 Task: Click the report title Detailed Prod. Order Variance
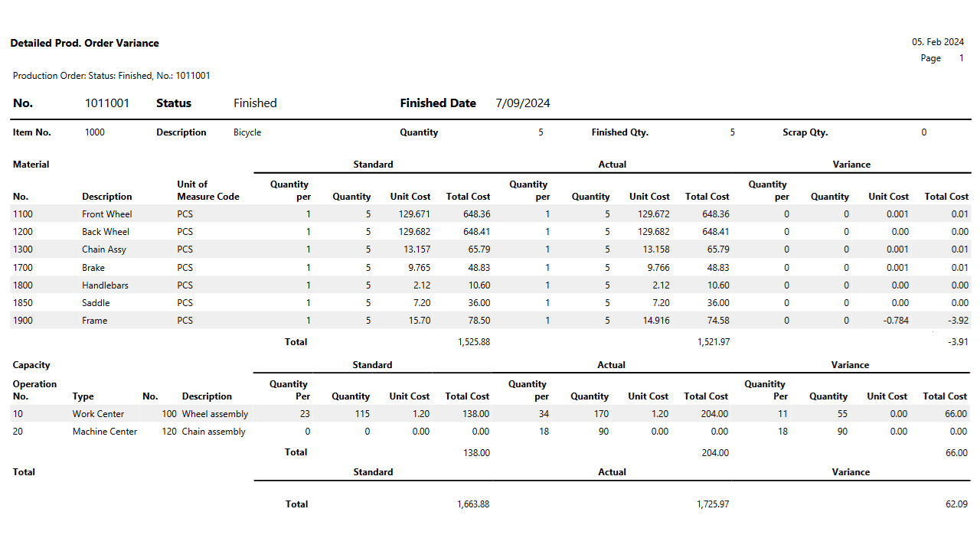coord(84,43)
